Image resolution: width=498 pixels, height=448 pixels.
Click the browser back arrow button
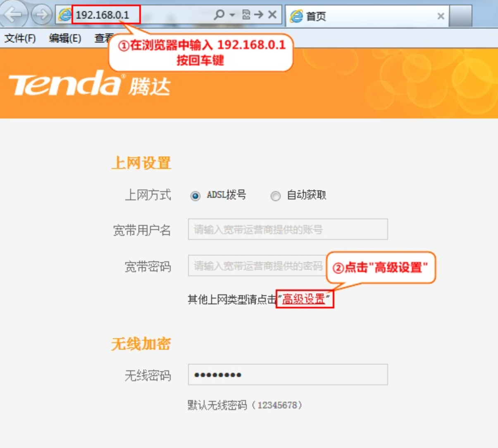coord(13,15)
